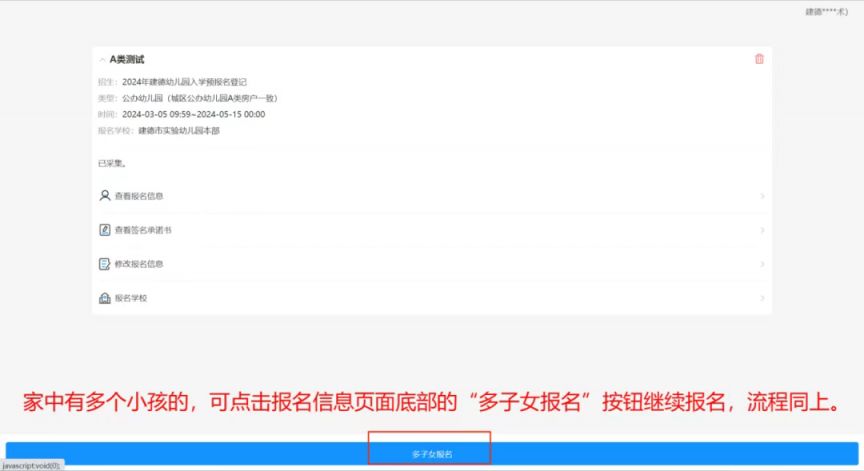
Task: Click the person icon beside 查看报名信息
Action: pos(105,196)
